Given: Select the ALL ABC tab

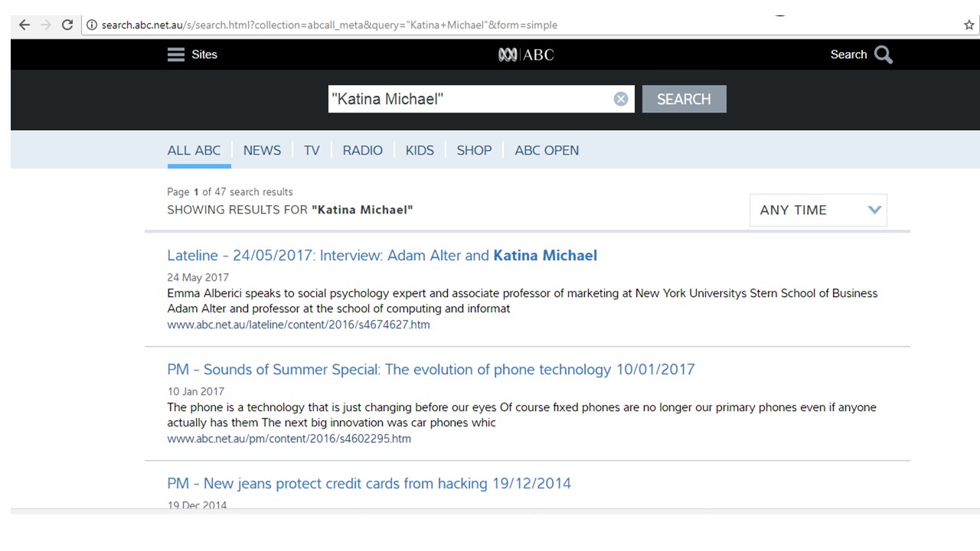Looking at the screenshot, I should tap(194, 151).
